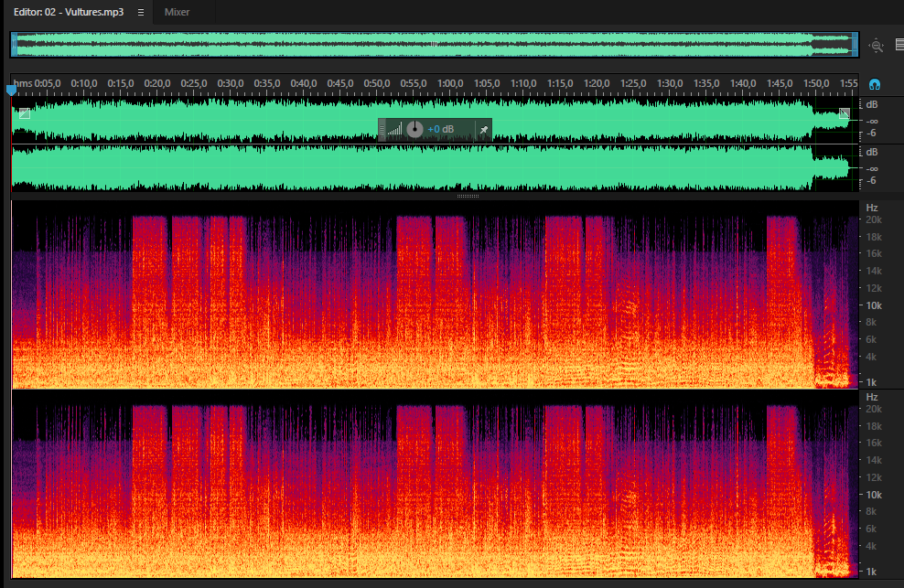Click the fade-in handle at waveform start
The height and width of the screenshot is (588, 904).
(24, 113)
